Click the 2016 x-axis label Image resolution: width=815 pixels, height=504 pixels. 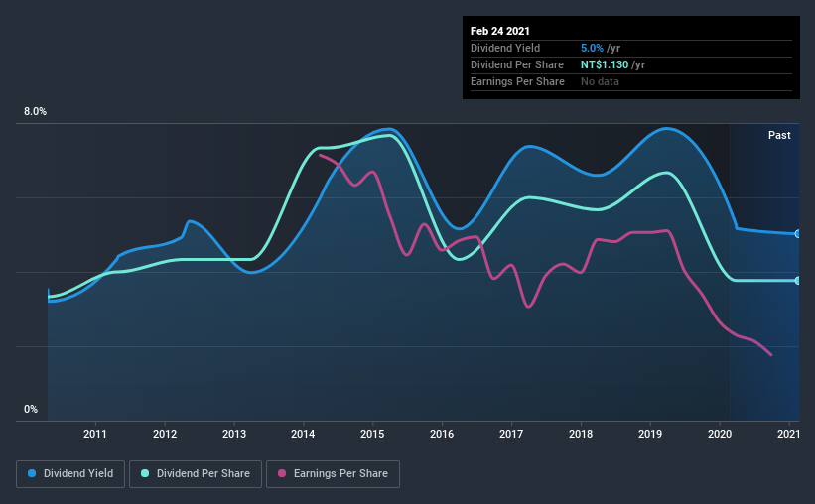tap(442, 434)
